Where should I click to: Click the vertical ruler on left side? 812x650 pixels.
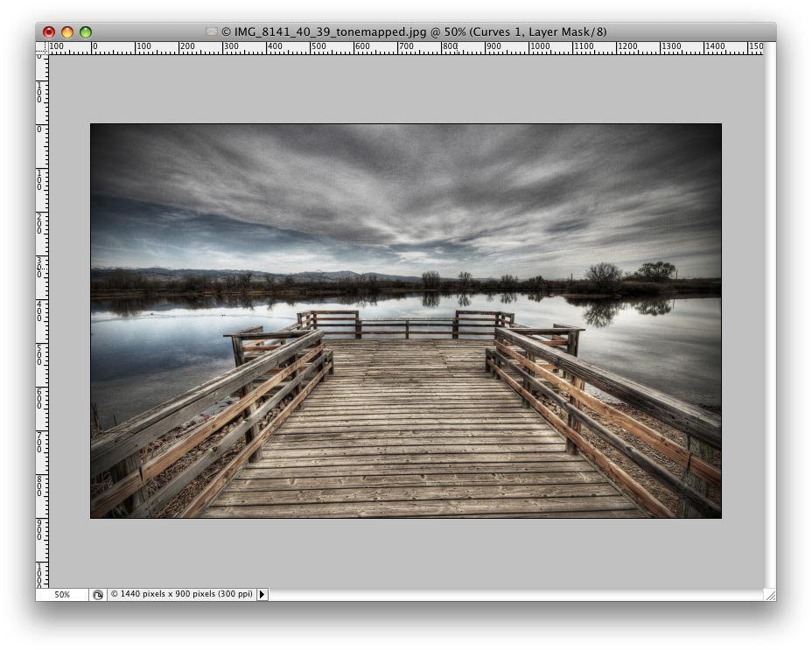point(42,321)
